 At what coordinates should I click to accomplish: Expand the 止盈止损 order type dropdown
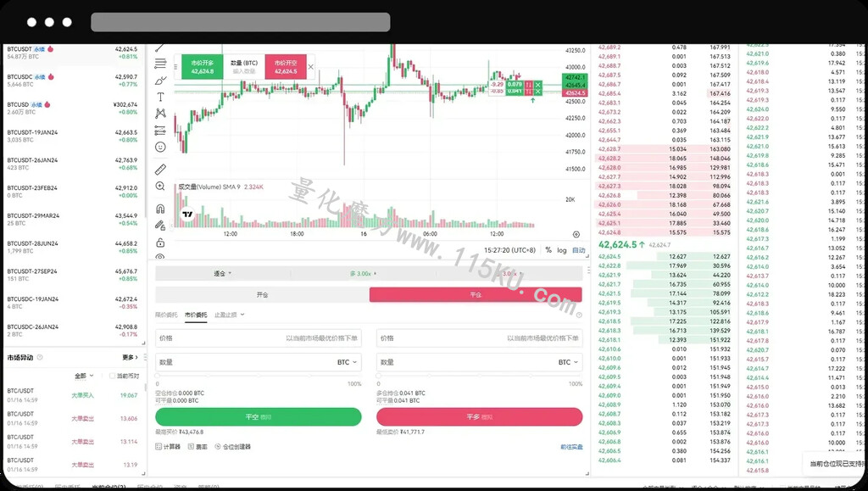[229, 315]
